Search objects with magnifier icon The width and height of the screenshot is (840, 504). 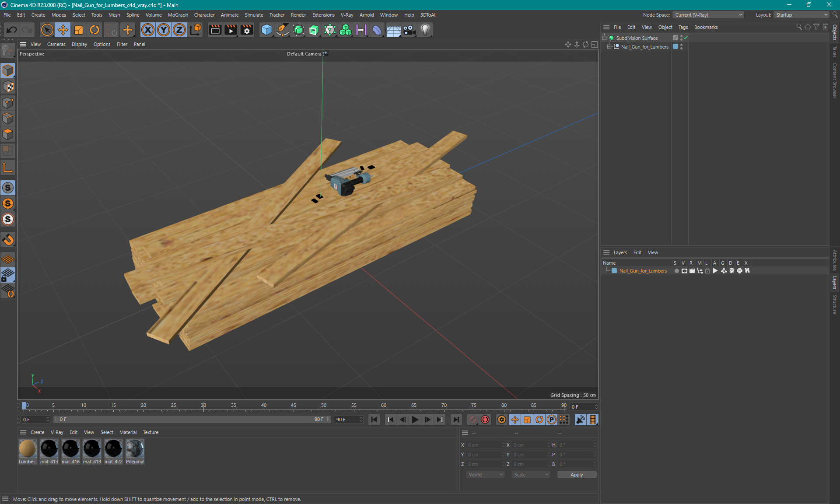tap(799, 27)
